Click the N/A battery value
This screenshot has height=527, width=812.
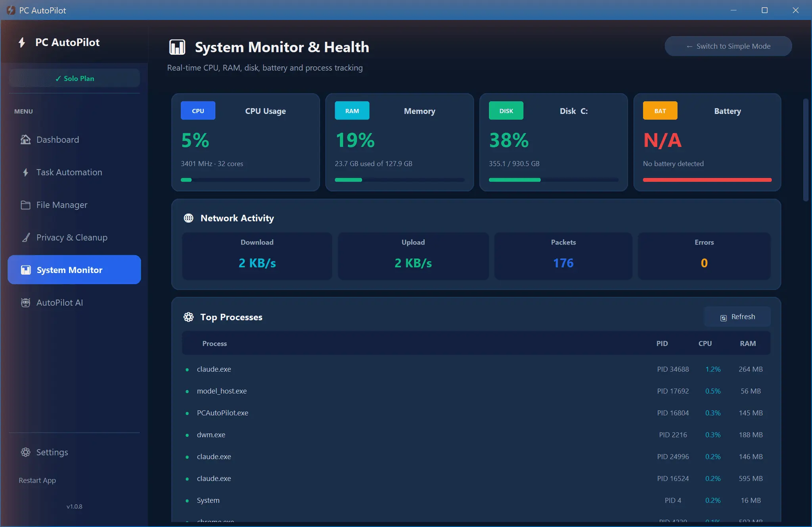click(x=663, y=140)
